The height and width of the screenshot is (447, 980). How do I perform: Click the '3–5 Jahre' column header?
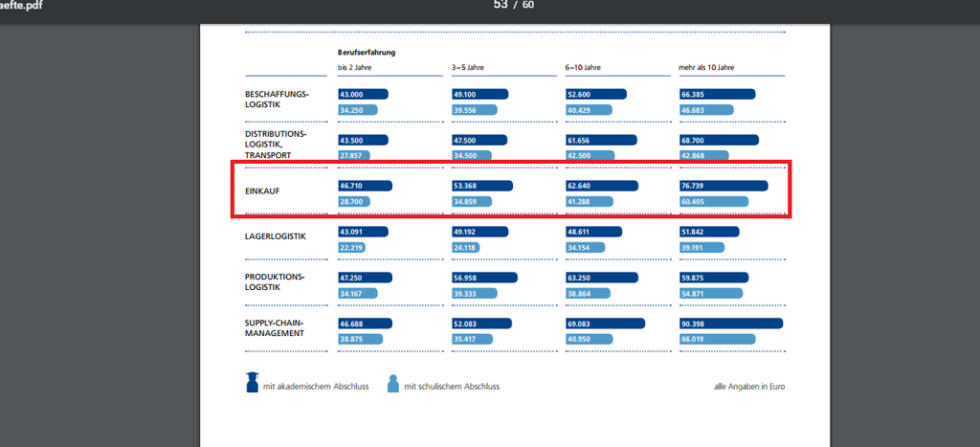[467, 67]
